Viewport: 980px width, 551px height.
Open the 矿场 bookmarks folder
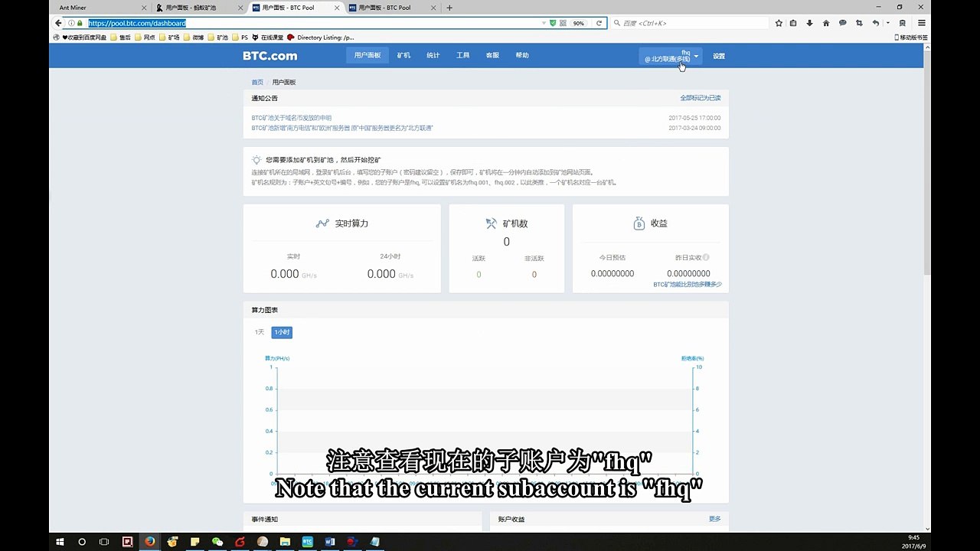click(x=170, y=37)
